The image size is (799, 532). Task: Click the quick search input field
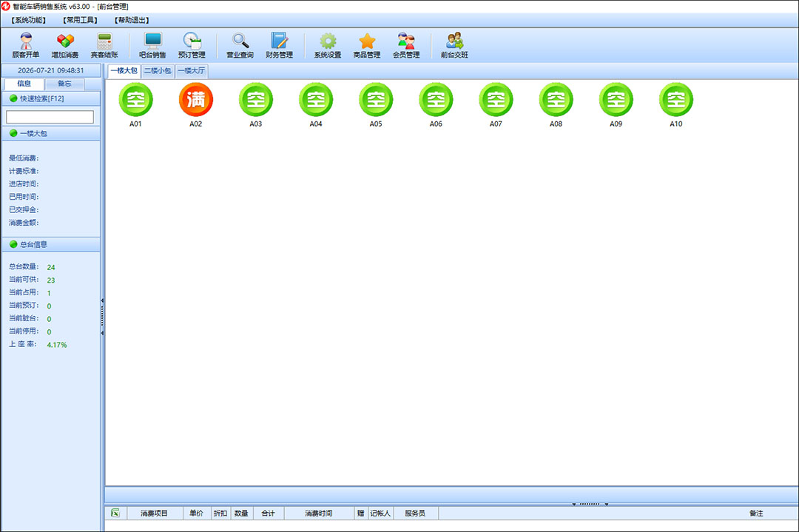(x=50, y=117)
